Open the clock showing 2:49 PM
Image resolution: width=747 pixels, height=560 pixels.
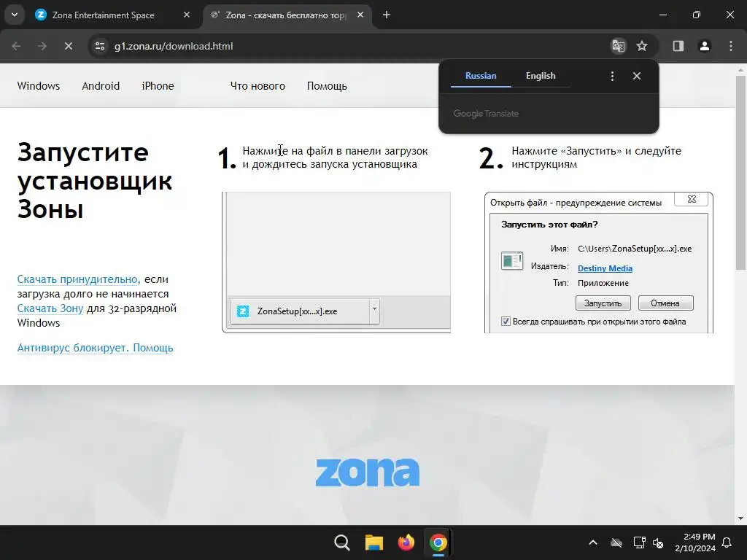click(695, 542)
